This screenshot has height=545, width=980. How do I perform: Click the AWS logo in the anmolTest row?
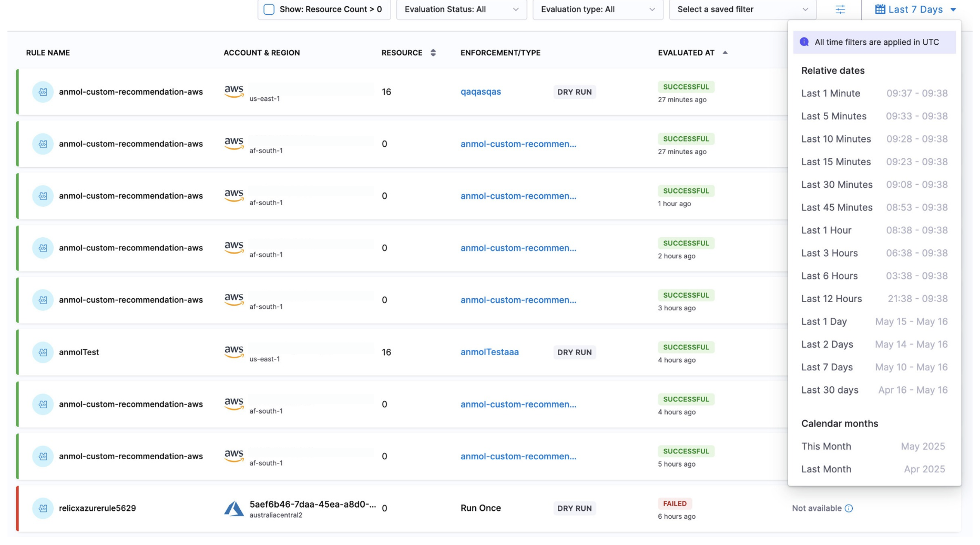[234, 351]
